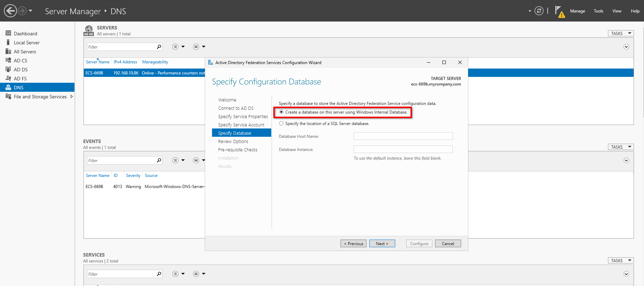Expand File and Storage Services
644x286 pixels.
click(72, 97)
